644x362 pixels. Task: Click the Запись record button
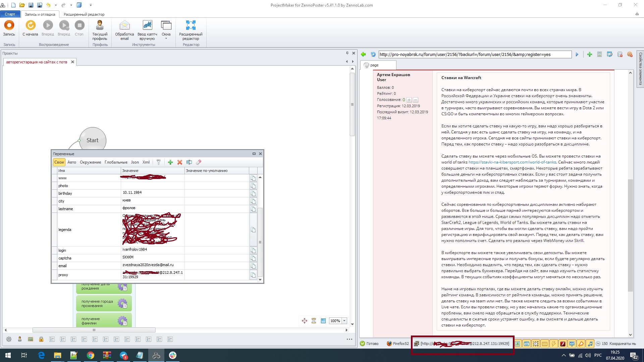[9, 25]
